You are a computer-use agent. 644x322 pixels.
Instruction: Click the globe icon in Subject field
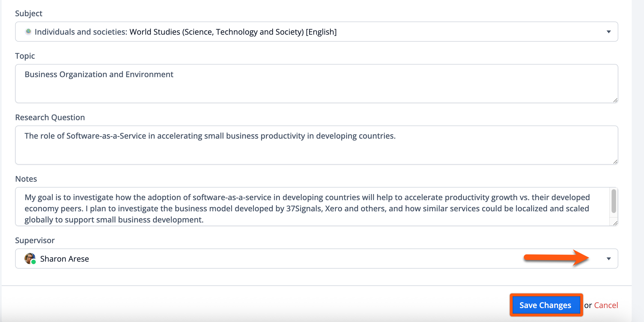[x=28, y=32]
